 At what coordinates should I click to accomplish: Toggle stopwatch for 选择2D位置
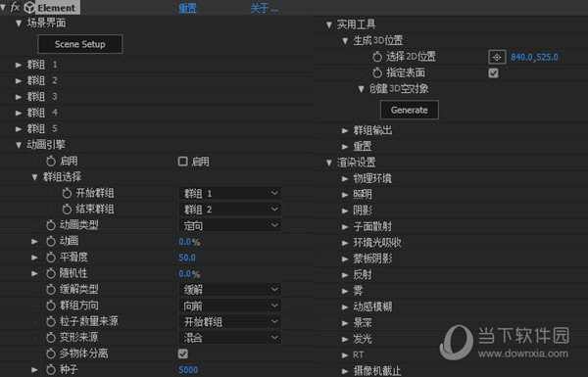(377, 57)
